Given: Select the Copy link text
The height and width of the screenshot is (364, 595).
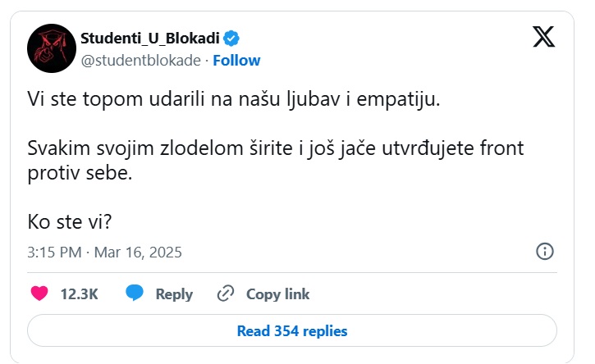Looking at the screenshot, I should point(277,294).
